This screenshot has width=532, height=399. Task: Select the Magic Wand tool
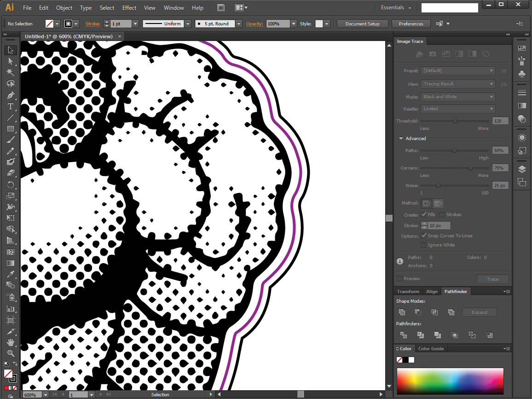click(x=11, y=72)
